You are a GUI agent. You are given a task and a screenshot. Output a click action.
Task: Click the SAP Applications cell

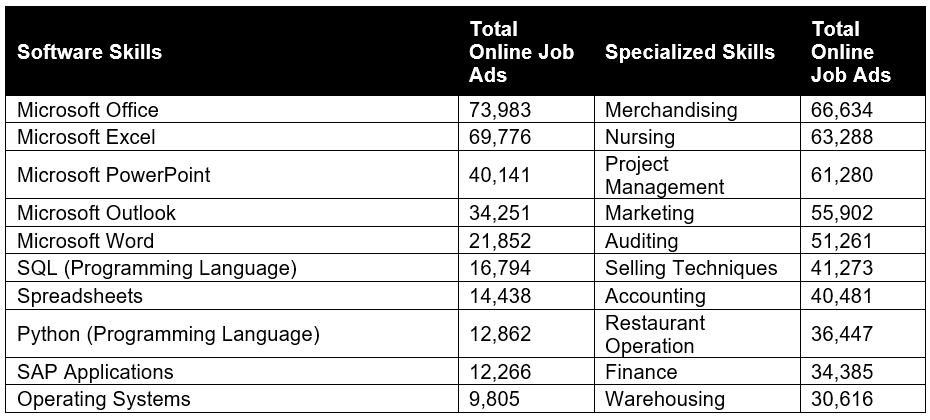[x=95, y=372]
